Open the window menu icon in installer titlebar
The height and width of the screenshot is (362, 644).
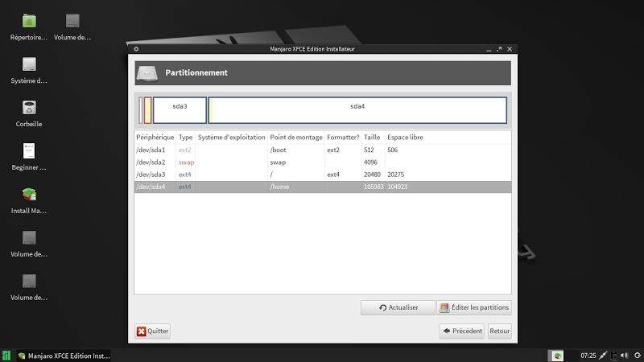click(136, 49)
